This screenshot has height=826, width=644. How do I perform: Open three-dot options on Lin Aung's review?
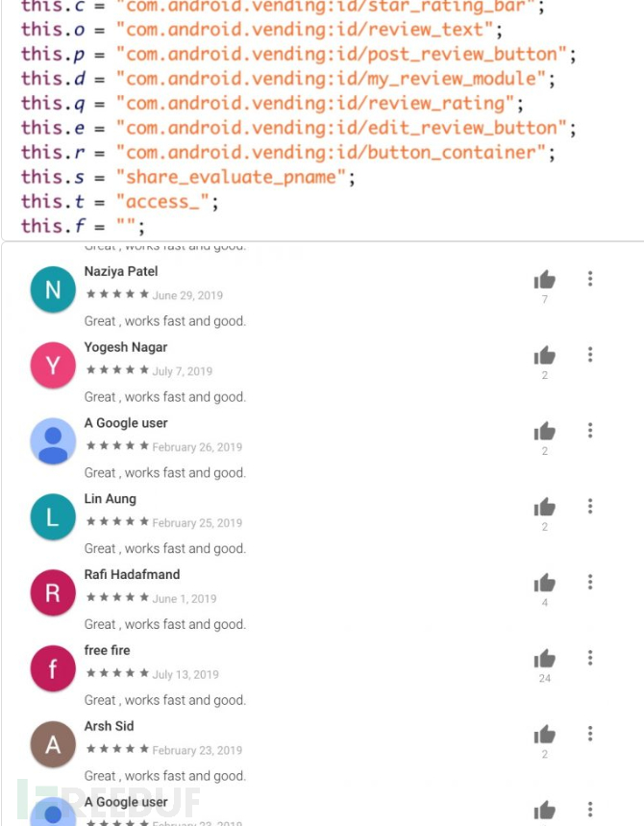[590, 506]
